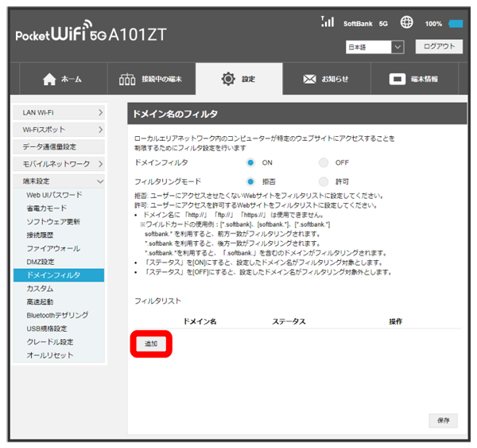This screenshot has height=448, width=477.
Task: Click the settings gear icon
Action: [228, 80]
